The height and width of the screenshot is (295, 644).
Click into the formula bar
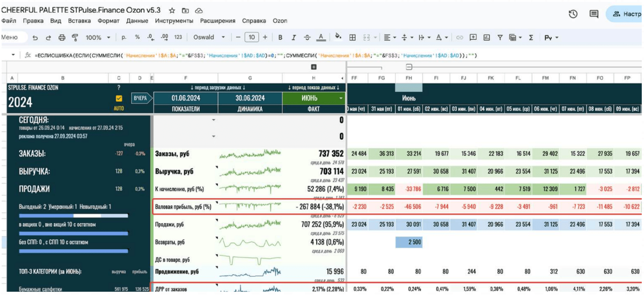(x=338, y=55)
